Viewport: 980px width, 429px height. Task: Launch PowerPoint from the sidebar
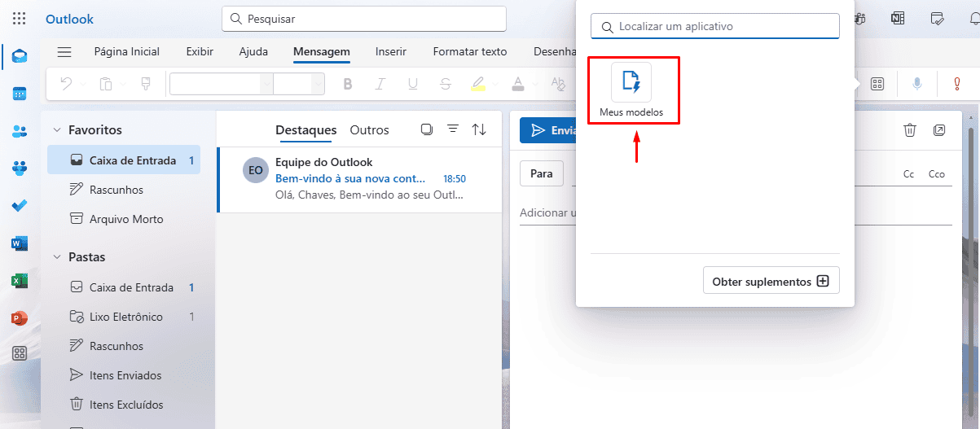20,317
